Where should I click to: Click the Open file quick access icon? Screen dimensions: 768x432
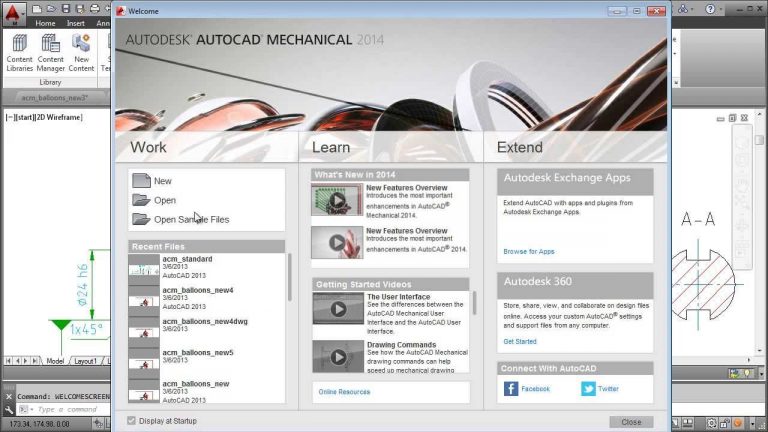tap(51, 9)
